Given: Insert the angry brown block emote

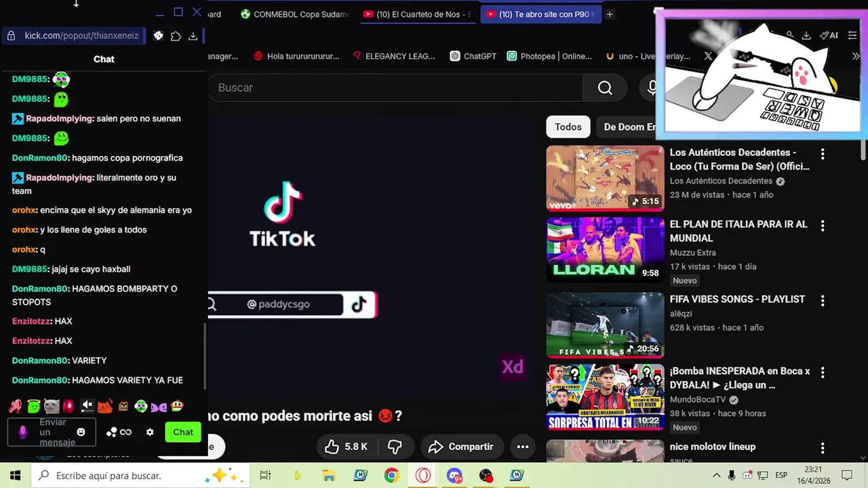Looking at the screenshot, I should coord(123,407).
